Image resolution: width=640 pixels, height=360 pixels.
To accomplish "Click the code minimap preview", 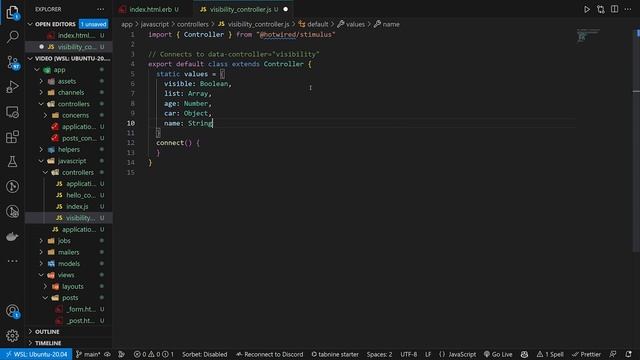I will pyautogui.click(x=588, y=36).
